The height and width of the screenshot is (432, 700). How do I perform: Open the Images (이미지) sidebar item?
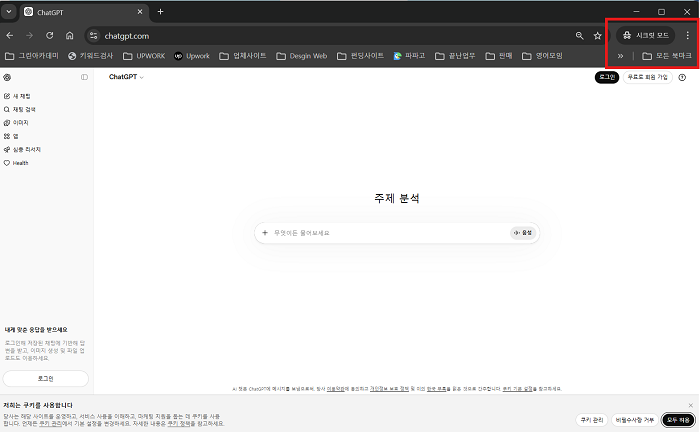[16, 123]
